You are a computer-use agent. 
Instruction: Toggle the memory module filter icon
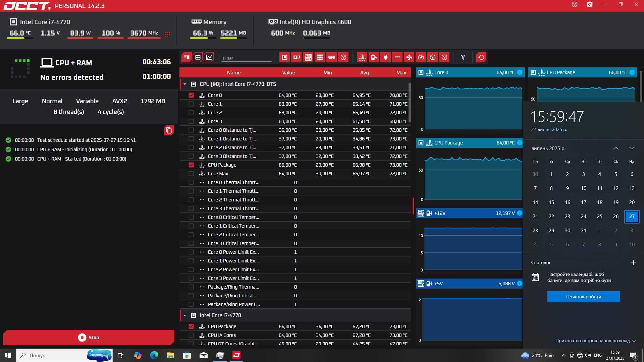tap(332, 57)
